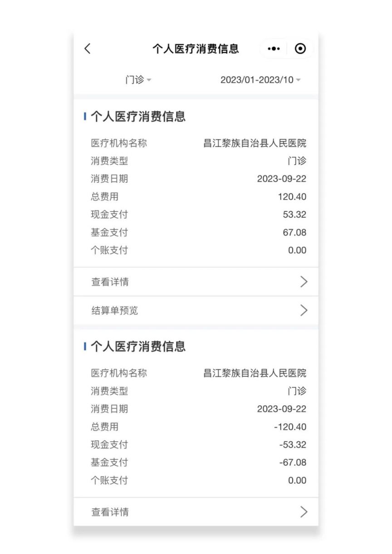Tap arrow beside 结算单预览 row

point(304,311)
